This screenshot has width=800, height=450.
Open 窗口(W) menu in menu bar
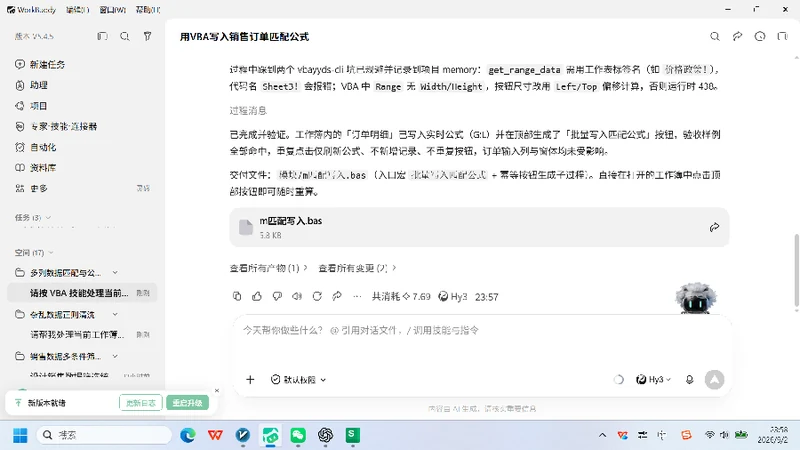tap(113, 10)
